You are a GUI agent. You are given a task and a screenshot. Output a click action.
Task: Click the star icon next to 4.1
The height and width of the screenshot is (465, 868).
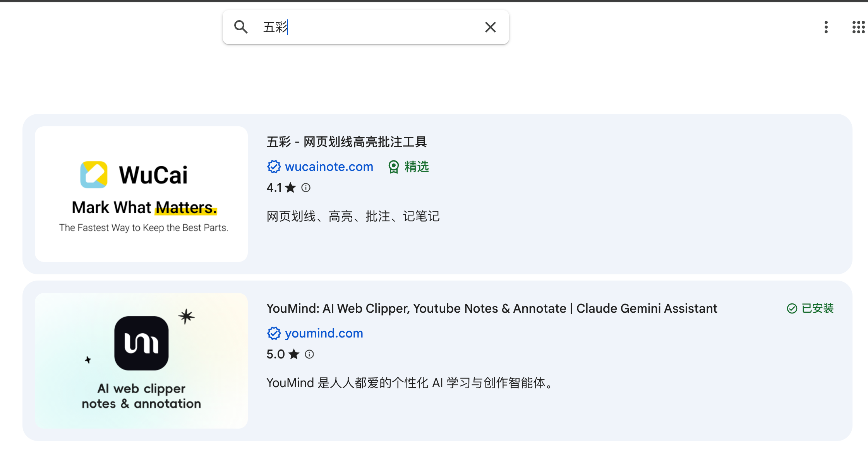[290, 188]
